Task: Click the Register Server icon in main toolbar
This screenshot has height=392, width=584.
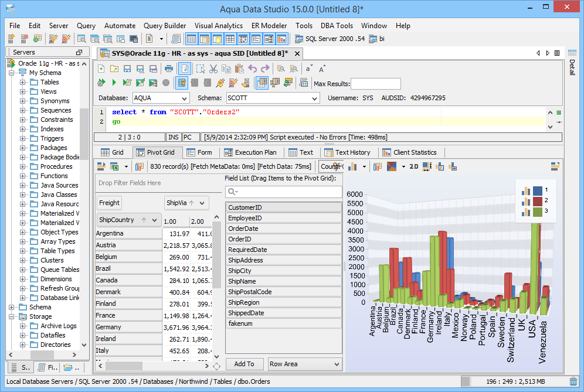Action: 12,38
